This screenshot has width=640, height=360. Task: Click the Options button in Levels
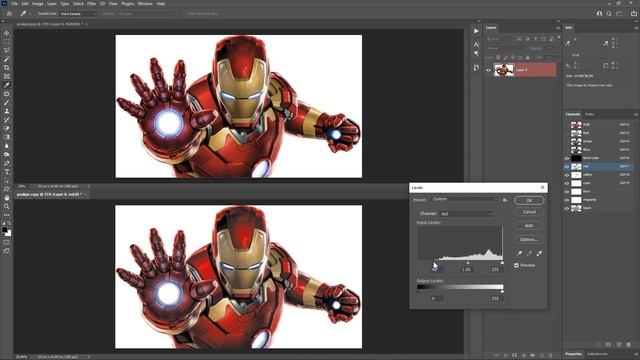[529, 239]
